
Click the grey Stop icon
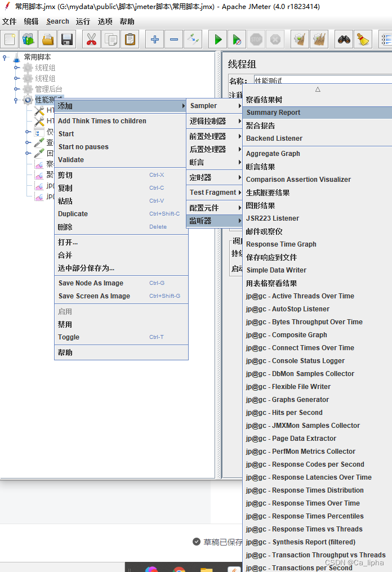pyautogui.click(x=256, y=39)
